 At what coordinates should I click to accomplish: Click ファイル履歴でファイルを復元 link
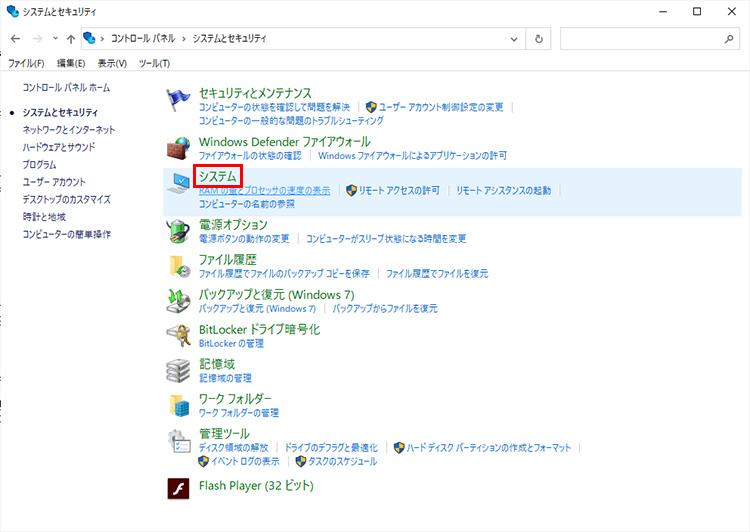(x=437, y=273)
